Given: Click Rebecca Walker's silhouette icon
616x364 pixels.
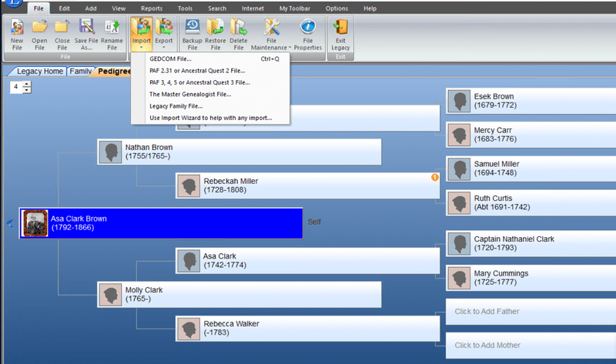Looking at the screenshot, I should (189, 329).
